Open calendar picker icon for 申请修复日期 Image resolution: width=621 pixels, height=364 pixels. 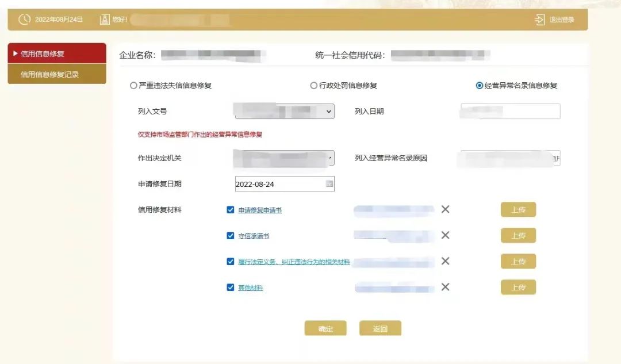pyautogui.click(x=329, y=184)
